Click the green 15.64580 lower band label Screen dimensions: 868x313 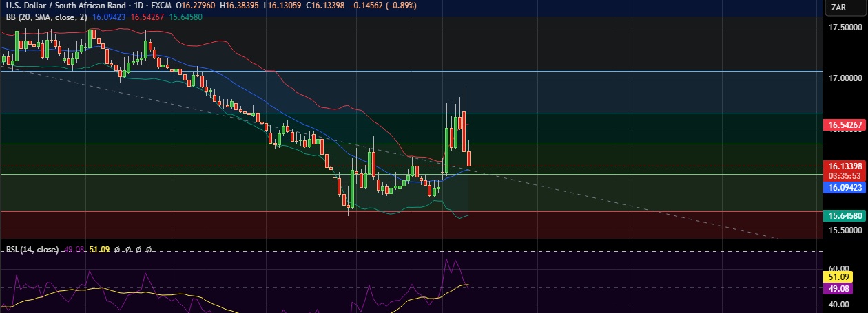(x=844, y=216)
